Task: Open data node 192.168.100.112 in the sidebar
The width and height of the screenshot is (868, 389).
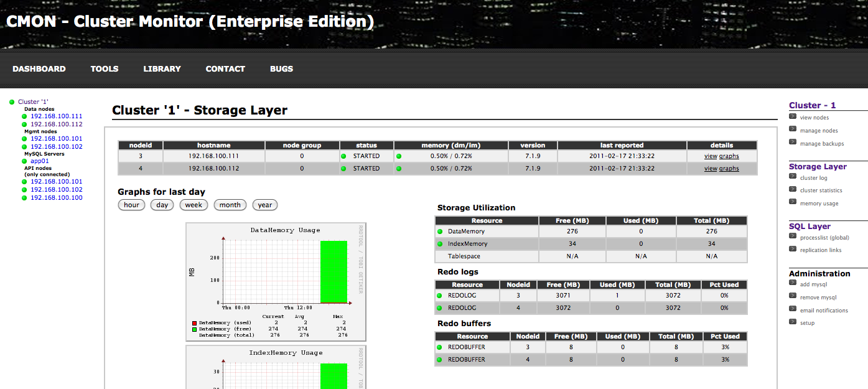Action: [x=56, y=124]
